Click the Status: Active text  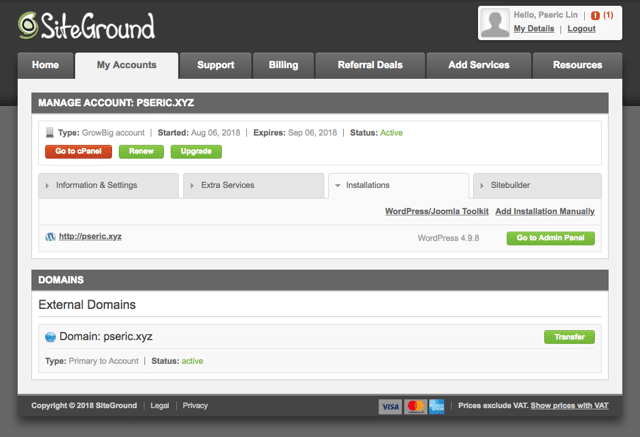tap(376, 133)
